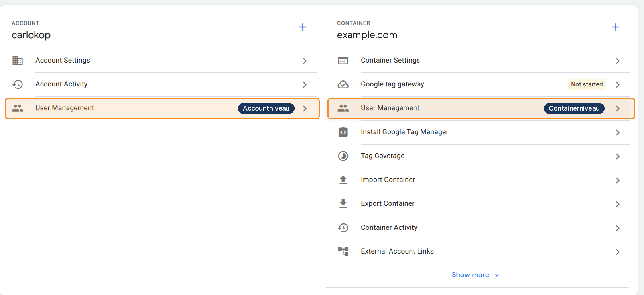The height and width of the screenshot is (295, 644).
Task: Click the Tag Coverage pie icon
Action: (343, 156)
